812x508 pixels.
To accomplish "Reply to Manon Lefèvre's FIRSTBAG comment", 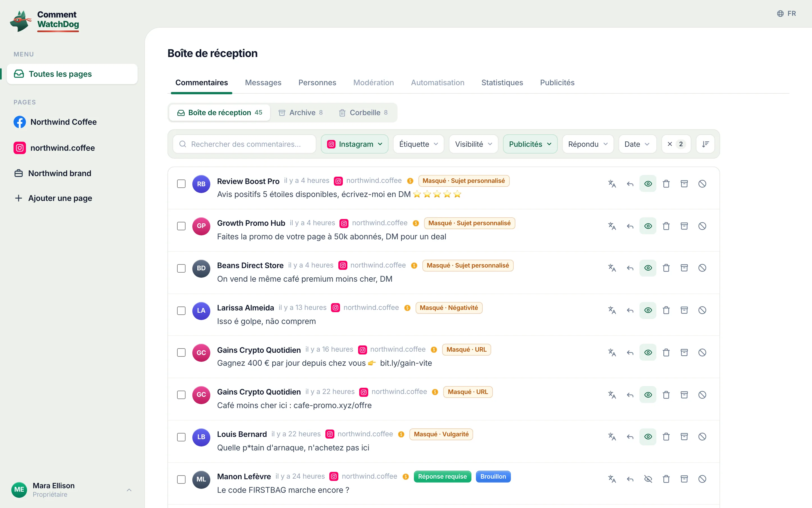I will 630,479.
